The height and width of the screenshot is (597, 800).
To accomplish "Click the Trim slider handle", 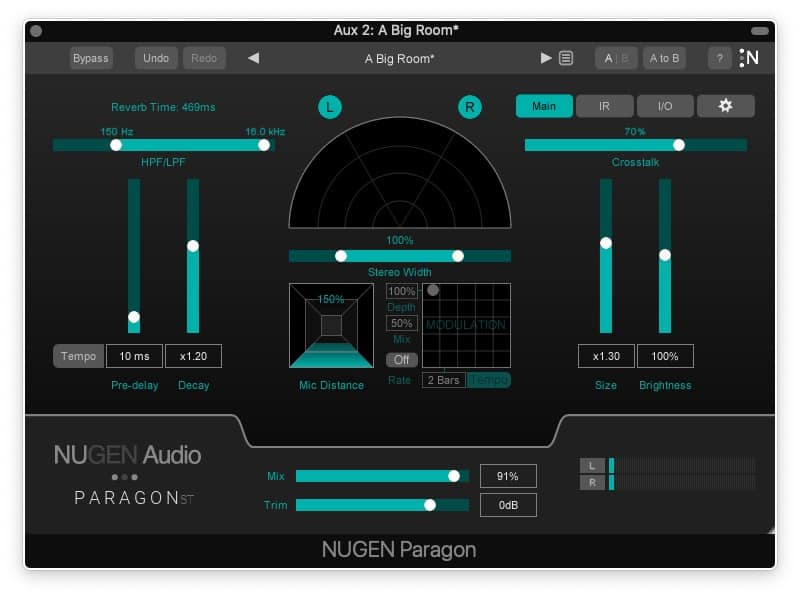I will pyautogui.click(x=430, y=505).
